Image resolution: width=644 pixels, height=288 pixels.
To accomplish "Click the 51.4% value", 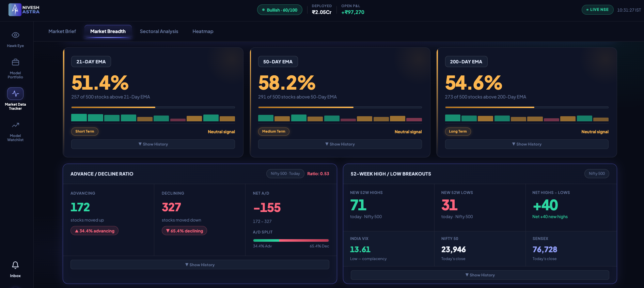I will pos(100,83).
